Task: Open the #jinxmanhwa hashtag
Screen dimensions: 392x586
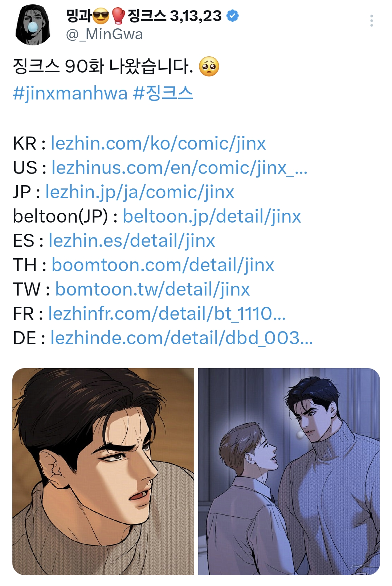Action: click(70, 93)
